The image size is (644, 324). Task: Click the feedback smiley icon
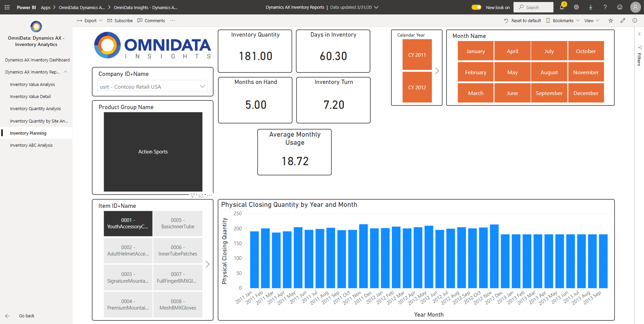[x=620, y=7]
